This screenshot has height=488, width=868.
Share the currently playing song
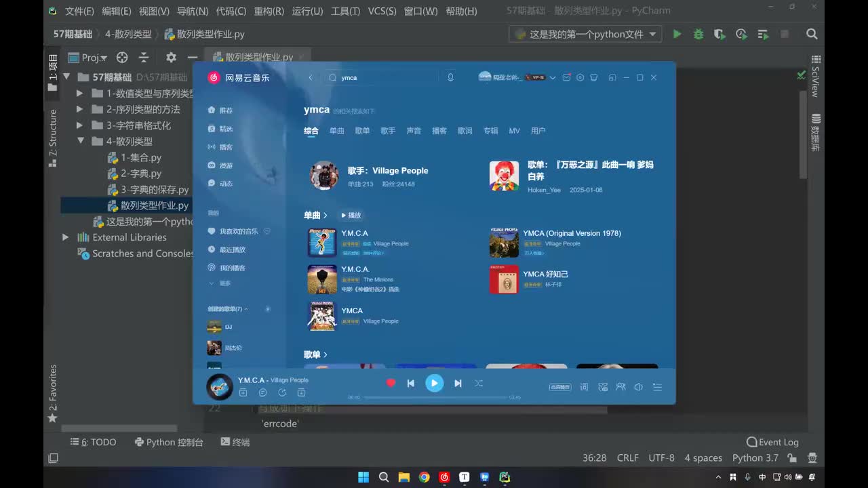click(282, 392)
